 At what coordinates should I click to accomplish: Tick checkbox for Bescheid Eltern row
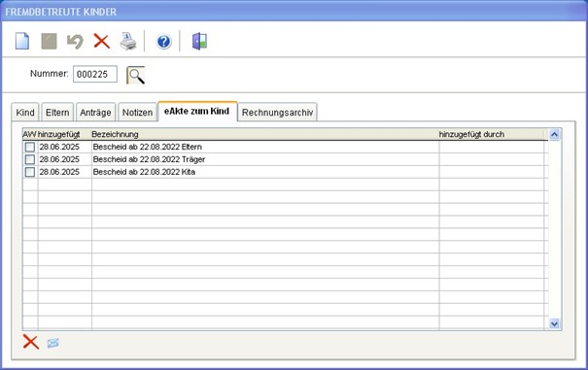point(30,147)
